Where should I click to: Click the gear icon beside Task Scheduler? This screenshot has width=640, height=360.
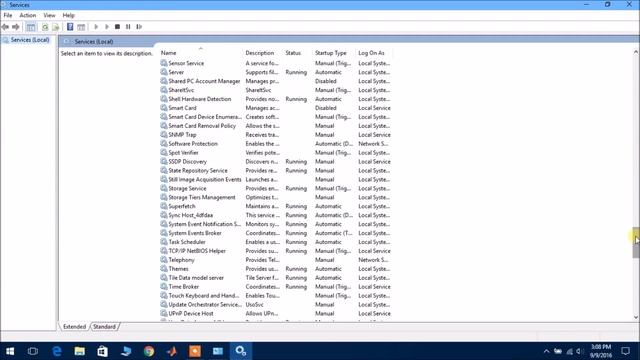click(x=164, y=242)
